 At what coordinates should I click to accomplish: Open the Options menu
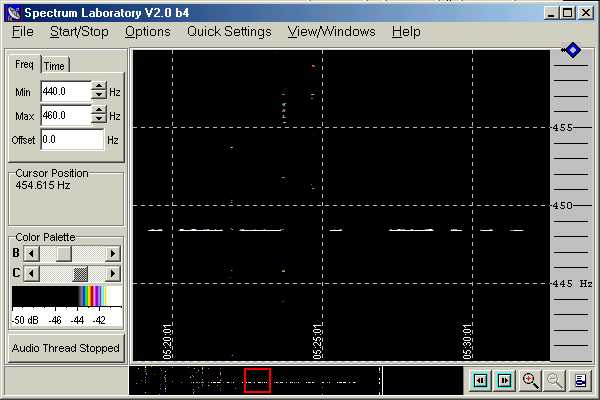click(148, 32)
